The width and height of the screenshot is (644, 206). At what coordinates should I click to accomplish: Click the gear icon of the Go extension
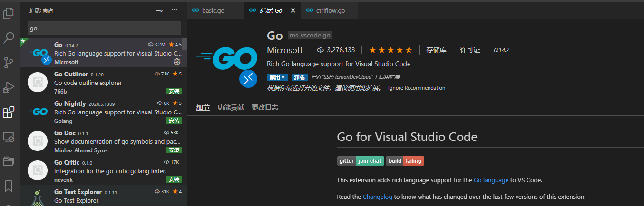(x=177, y=62)
